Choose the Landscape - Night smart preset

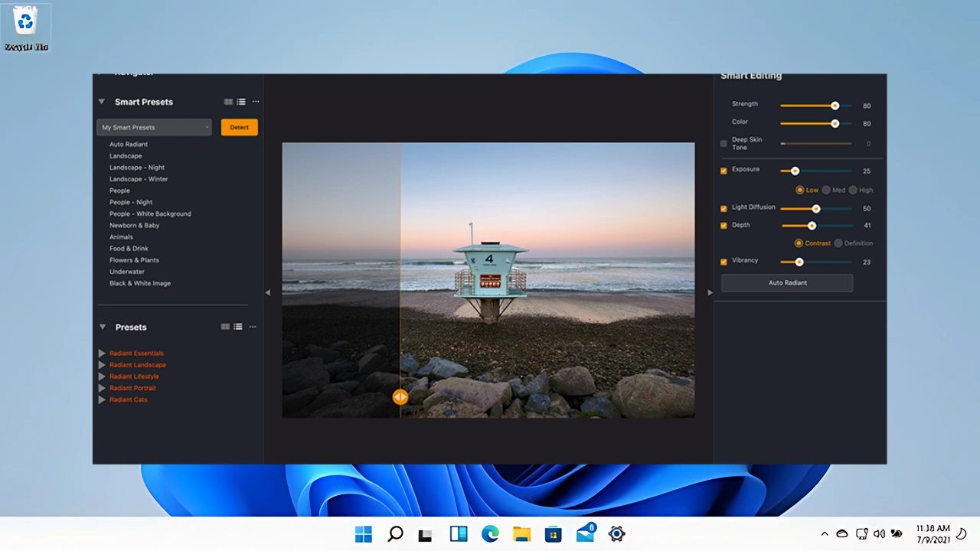(137, 168)
